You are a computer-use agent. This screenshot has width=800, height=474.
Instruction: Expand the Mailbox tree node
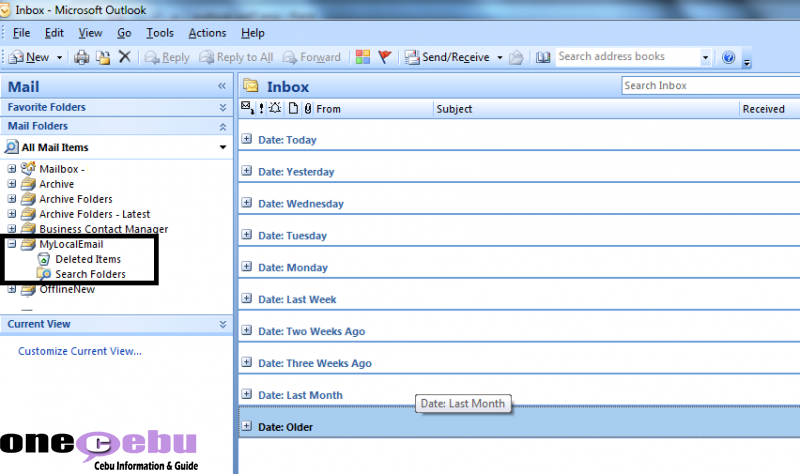click(12, 168)
